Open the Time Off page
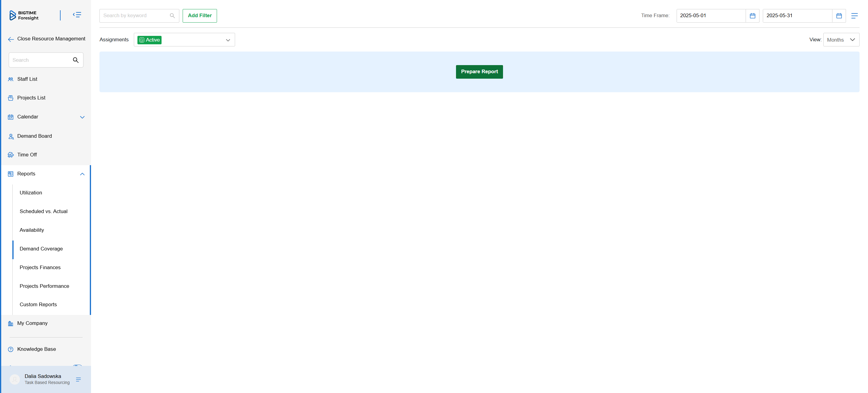The height and width of the screenshot is (393, 868). click(27, 155)
